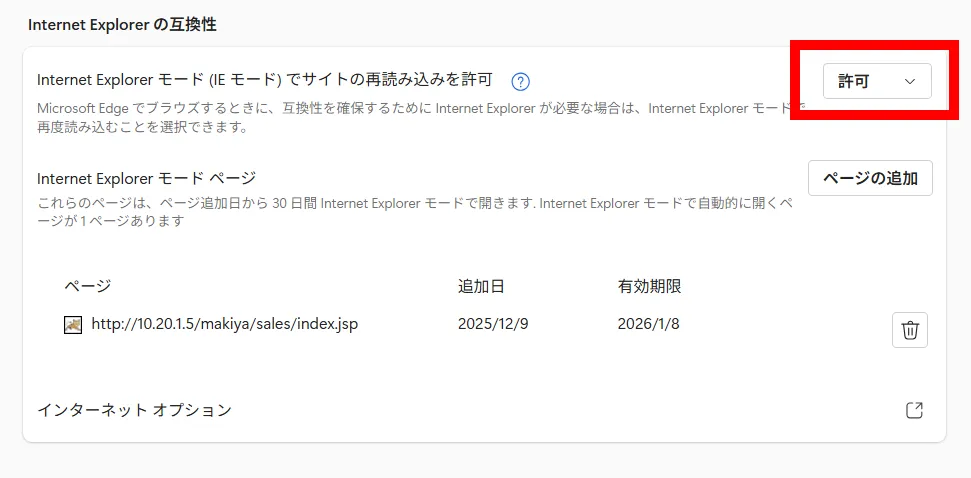Click the http://10.20.1.5/makiya/sales/index.jsp entry
The width and height of the screenshot is (971, 478).
(x=224, y=325)
